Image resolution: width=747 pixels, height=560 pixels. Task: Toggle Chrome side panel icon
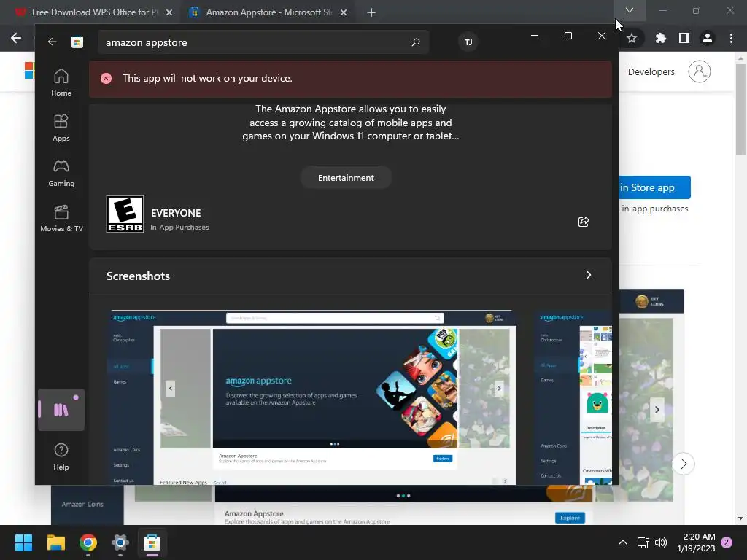pos(684,38)
